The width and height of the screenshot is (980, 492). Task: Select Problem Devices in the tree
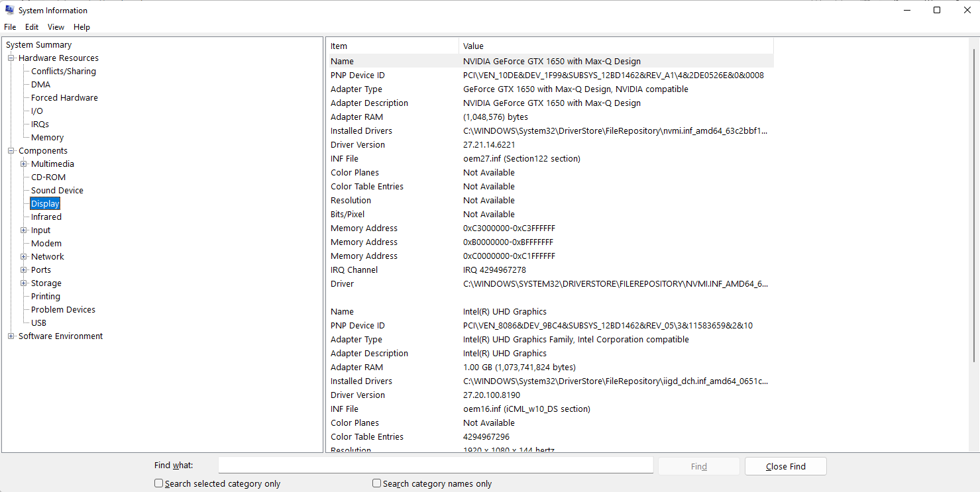[63, 310]
